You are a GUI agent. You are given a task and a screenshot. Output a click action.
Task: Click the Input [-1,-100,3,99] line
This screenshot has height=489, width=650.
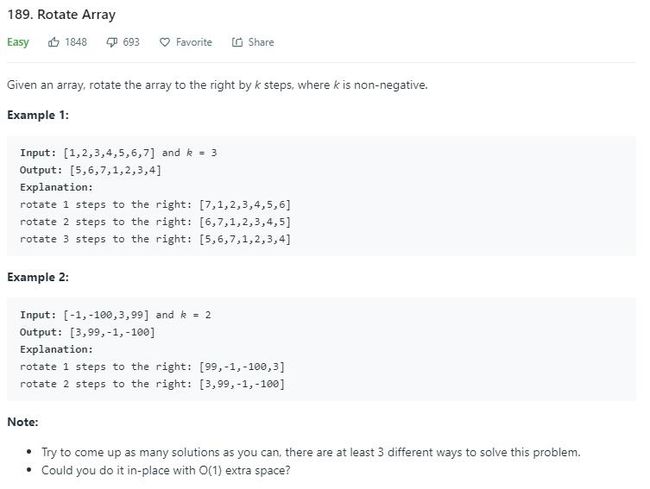(115, 315)
